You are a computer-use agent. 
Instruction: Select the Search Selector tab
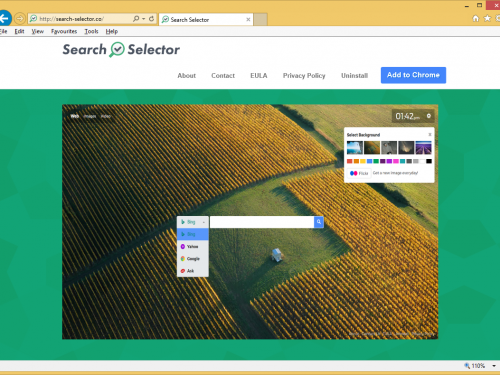206,20
